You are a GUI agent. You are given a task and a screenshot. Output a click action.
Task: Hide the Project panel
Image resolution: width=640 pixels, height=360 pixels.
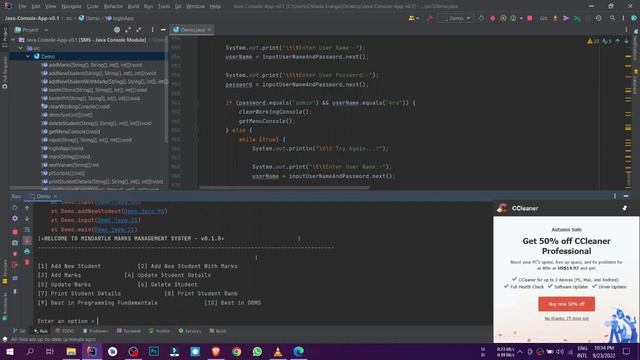tap(163, 30)
